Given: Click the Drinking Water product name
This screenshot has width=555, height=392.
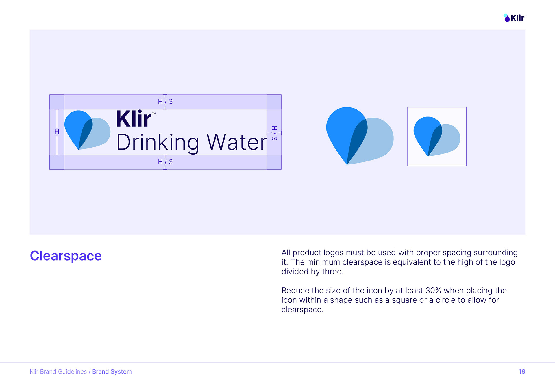Looking at the screenshot, I should click(192, 142).
